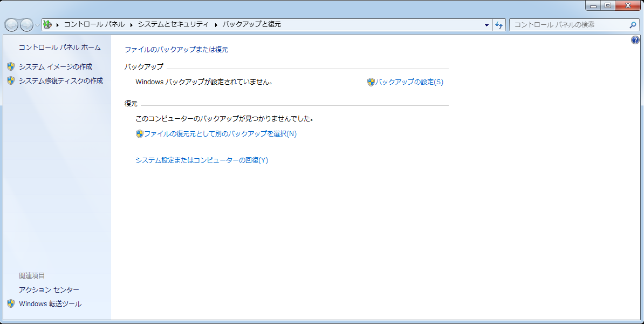
Task: Open Windows 転送ツール link
Action: click(x=50, y=304)
